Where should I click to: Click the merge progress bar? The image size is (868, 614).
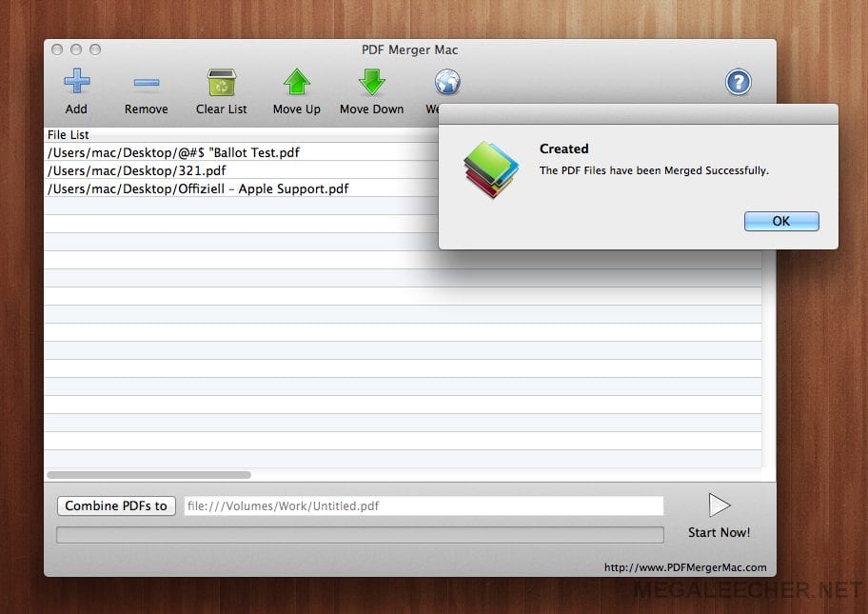[360, 535]
